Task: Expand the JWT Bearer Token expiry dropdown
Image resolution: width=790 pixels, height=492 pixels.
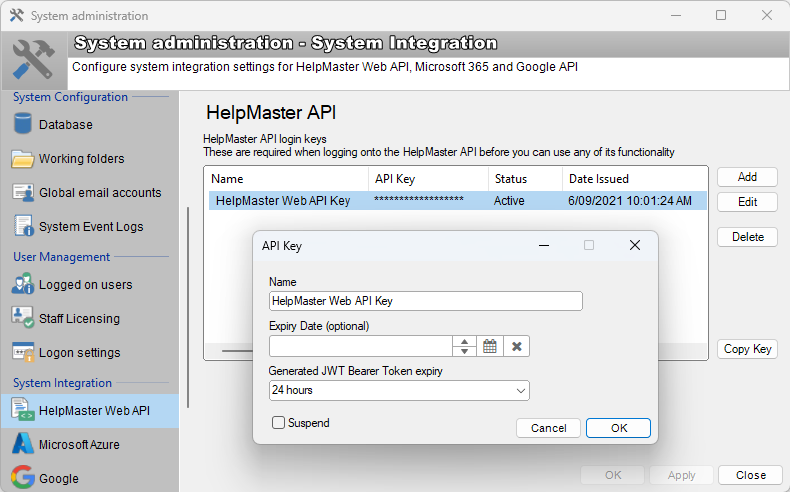Action: point(520,390)
